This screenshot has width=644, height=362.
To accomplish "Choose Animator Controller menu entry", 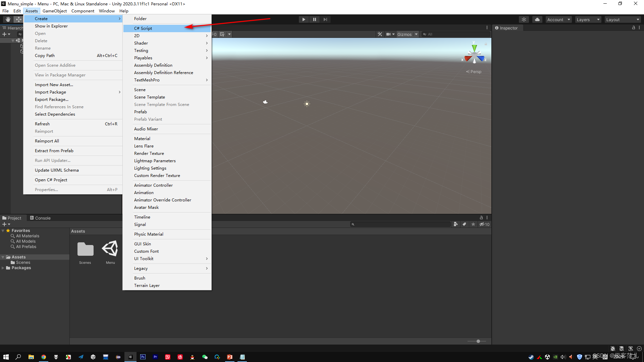I will point(167,185).
